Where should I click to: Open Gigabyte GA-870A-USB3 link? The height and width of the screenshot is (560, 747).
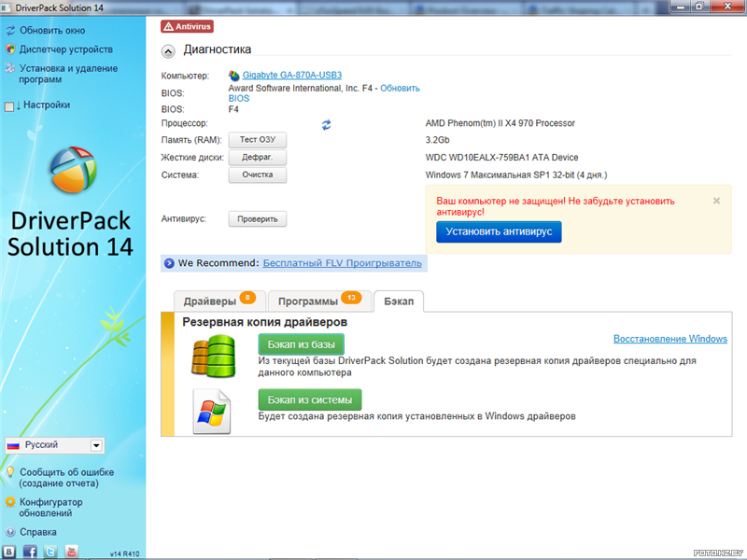pyautogui.click(x=292, y=76)
